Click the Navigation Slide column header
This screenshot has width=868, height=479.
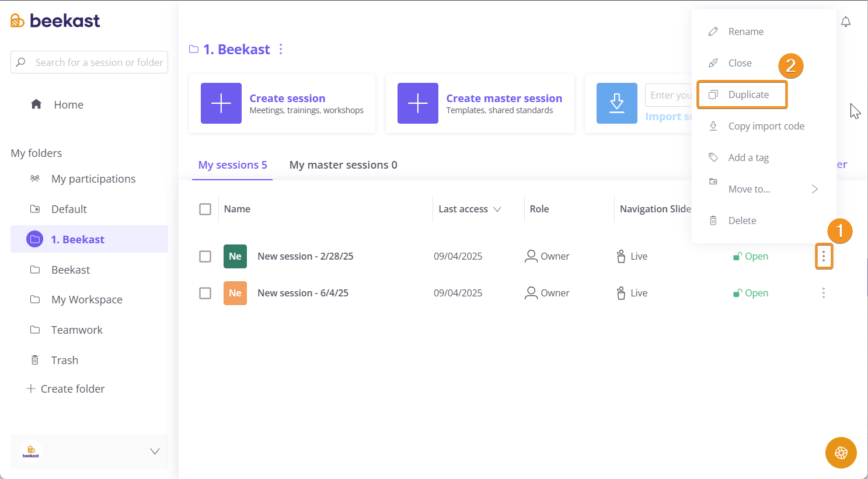point(656,209)
